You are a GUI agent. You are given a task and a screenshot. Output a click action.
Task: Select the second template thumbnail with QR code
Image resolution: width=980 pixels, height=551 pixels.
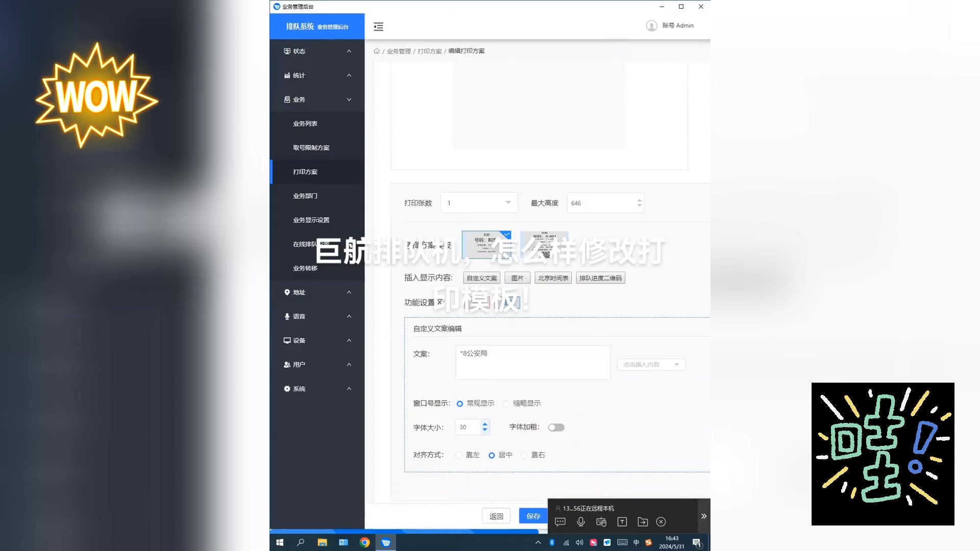pos(544,244)
